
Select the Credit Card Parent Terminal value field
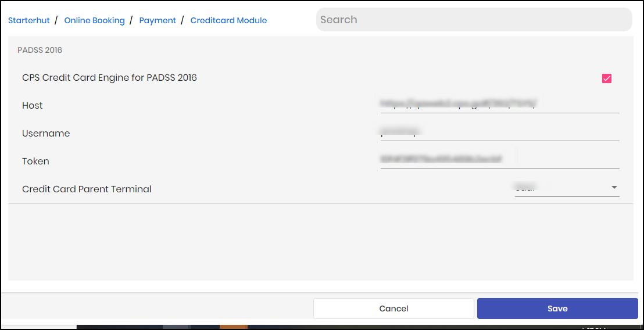pyautogui.click(x=567, y=188)
